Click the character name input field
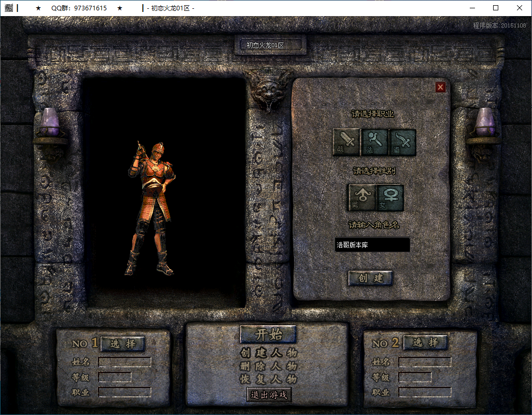This screenshot has height=415, width=532. (372, 244)
